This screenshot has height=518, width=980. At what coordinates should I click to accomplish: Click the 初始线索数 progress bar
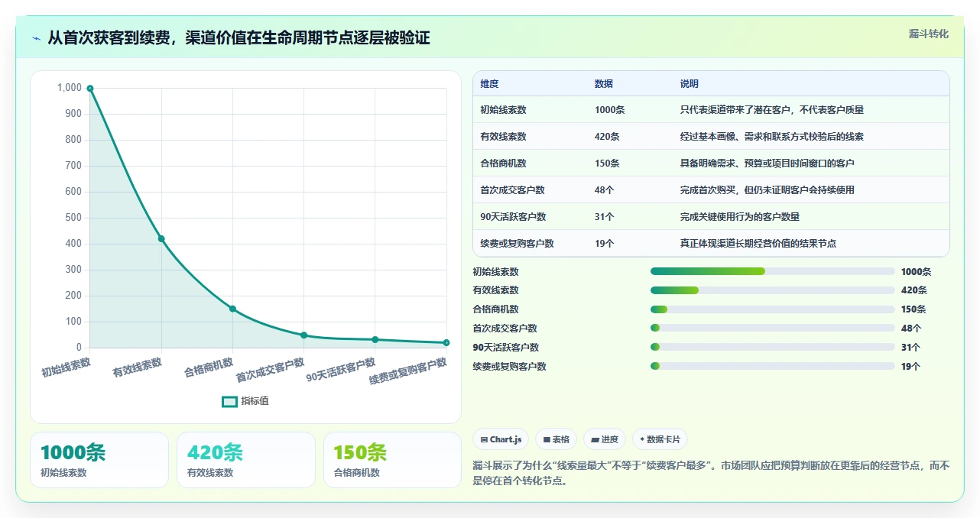pos(772,271)
